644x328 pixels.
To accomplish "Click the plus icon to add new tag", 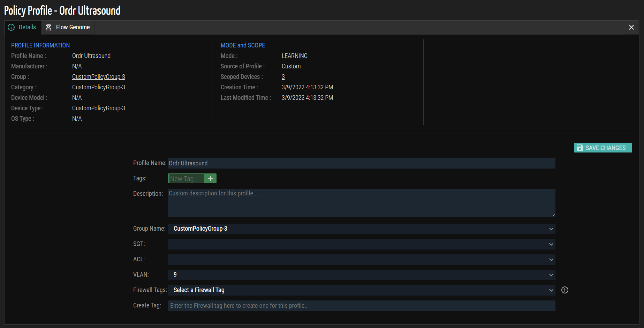I will pyautogui.click(x=210, y=178).
